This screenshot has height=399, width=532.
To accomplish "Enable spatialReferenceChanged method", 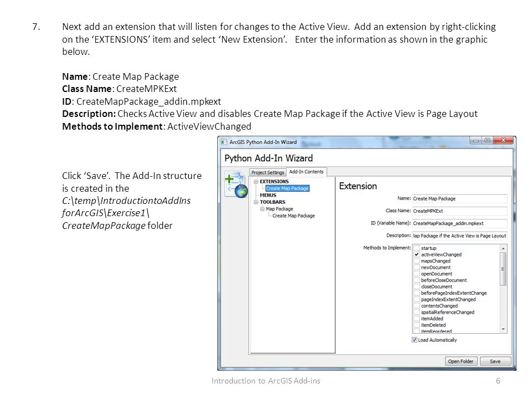I will click(417, 313).
